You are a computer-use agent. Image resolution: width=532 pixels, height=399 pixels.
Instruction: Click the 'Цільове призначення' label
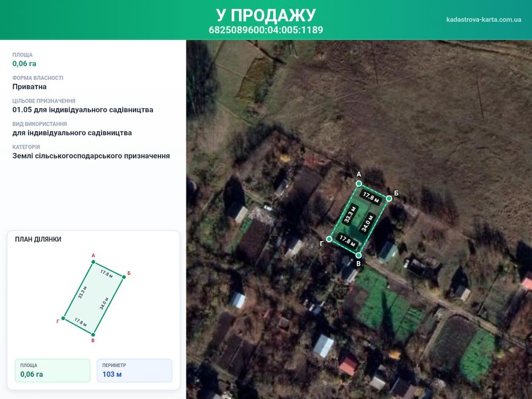pyautogui.click(x=44, y=101)
